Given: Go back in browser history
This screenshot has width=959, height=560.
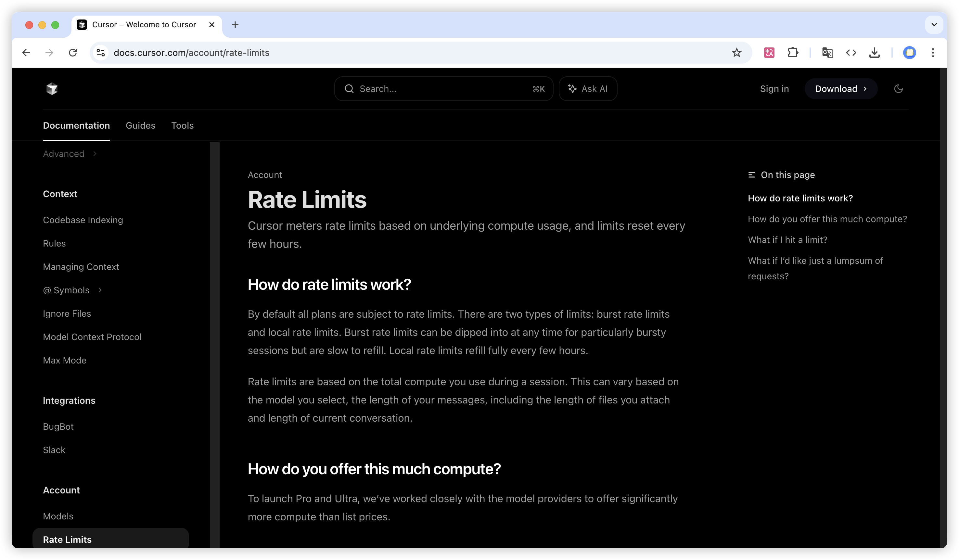Looking at the screenshot, I should (26, 53).
